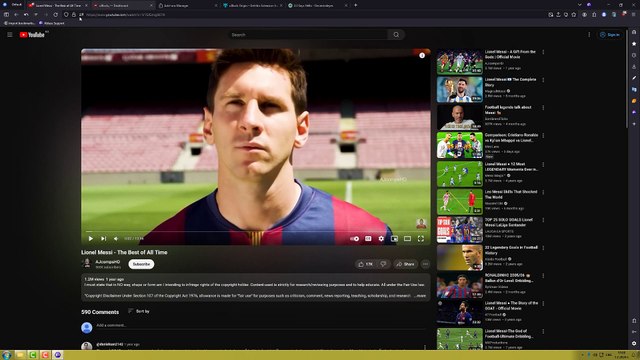
Task: Open the Sort by comments dropdown
Action: [x=139, y=311]
